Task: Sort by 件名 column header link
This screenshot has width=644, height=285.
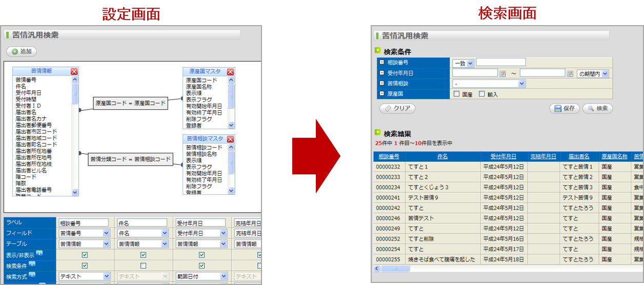Action: pyautogui.click(x=442, y=156)
